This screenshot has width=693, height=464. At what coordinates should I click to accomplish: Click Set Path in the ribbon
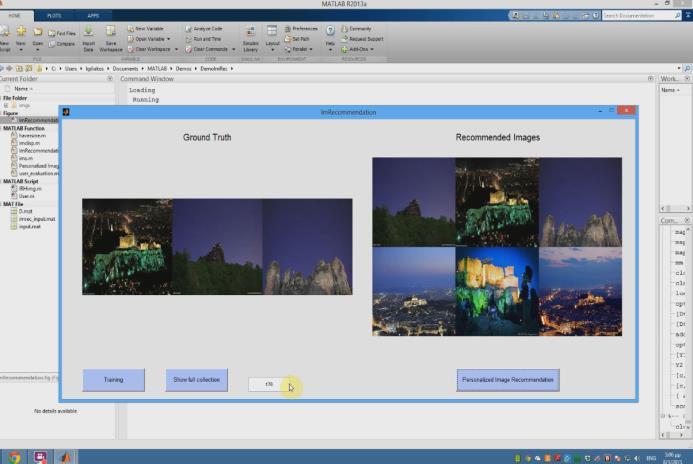click(297, 39)
